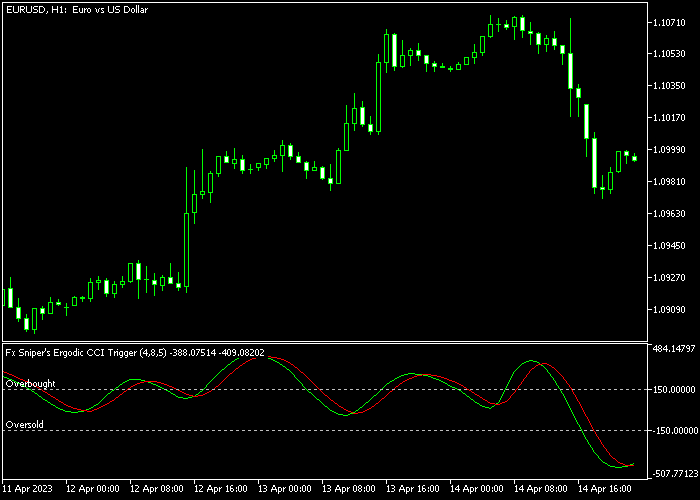This screenshot has width=700, height=500.
Task: Click the 'Overbought' level label
Action: (30, 383)
